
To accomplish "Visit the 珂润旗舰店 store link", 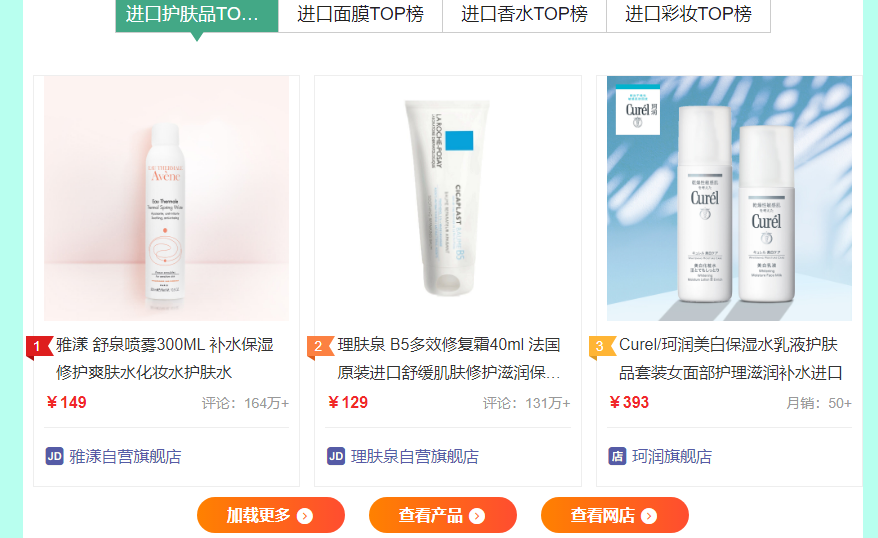I will [x=672, y=457].
